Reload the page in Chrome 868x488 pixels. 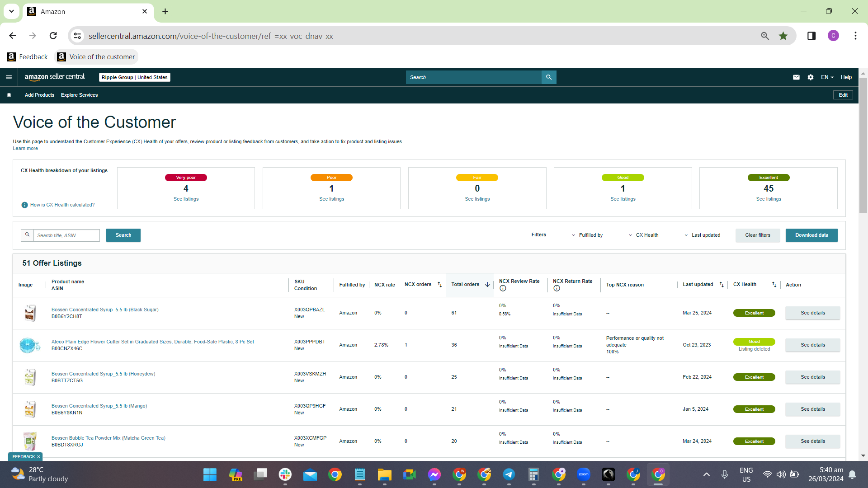[x=53, y=36]
